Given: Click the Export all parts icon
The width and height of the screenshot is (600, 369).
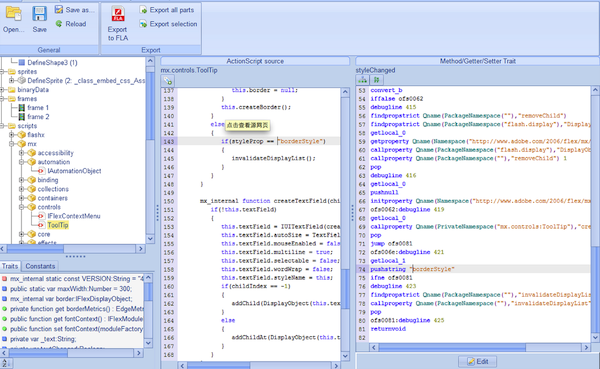Looking at the screenshot, I should pyautogui.click(x=143, y=10).
